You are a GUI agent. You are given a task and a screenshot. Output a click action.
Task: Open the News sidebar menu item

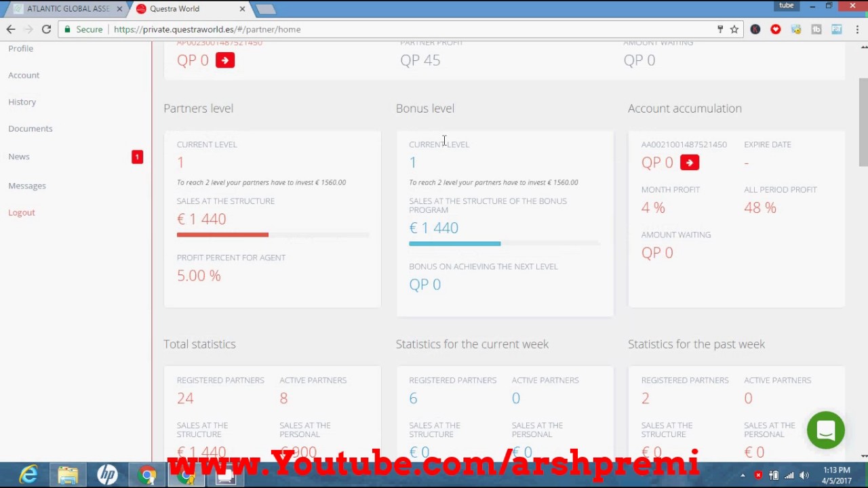(x=19, y=157)
